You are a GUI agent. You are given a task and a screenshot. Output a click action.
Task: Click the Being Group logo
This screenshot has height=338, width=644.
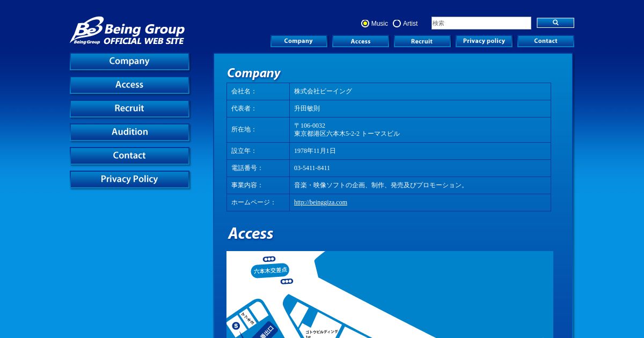pos(128,31)
